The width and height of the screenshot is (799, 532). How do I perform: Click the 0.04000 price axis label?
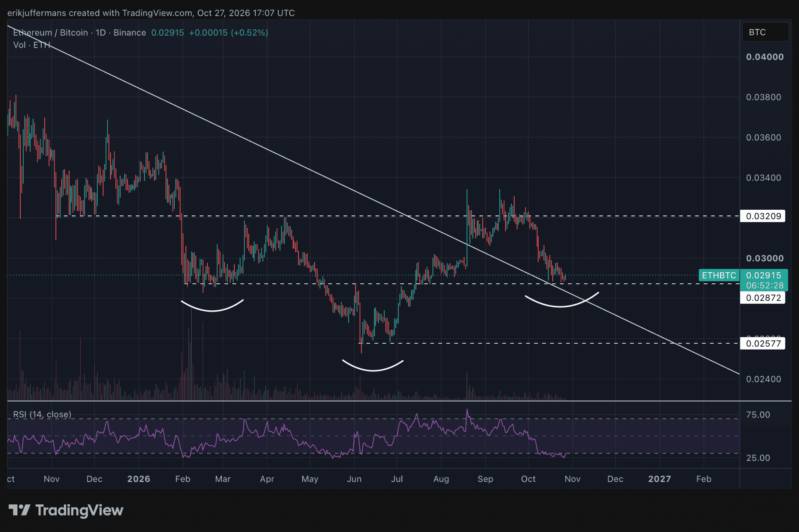(x=765, y=57)
